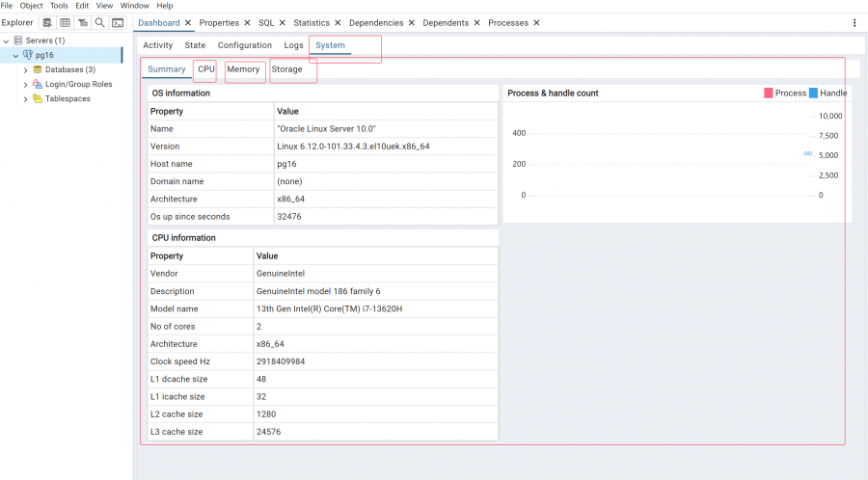Click the Os up since seconds value 32476
The width and height of the screenshot is (868, 480).
pos(289,217)
